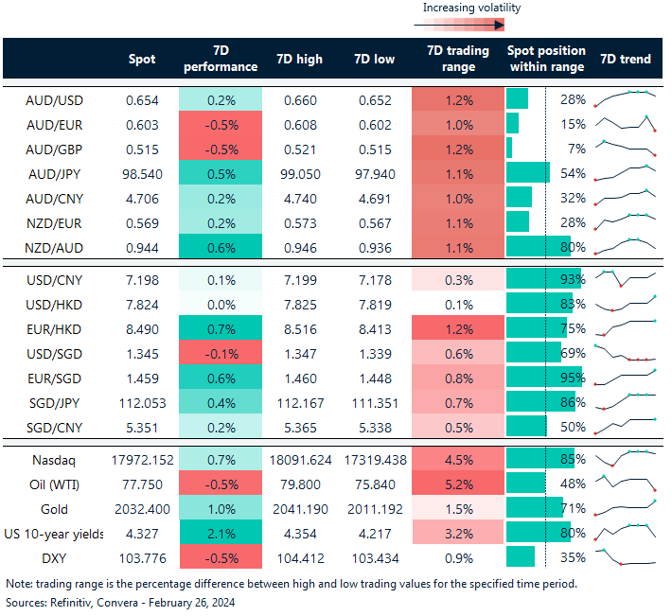
Task: Click the AUD/JPY 7D trend sparkline
Action: (625, 173)
